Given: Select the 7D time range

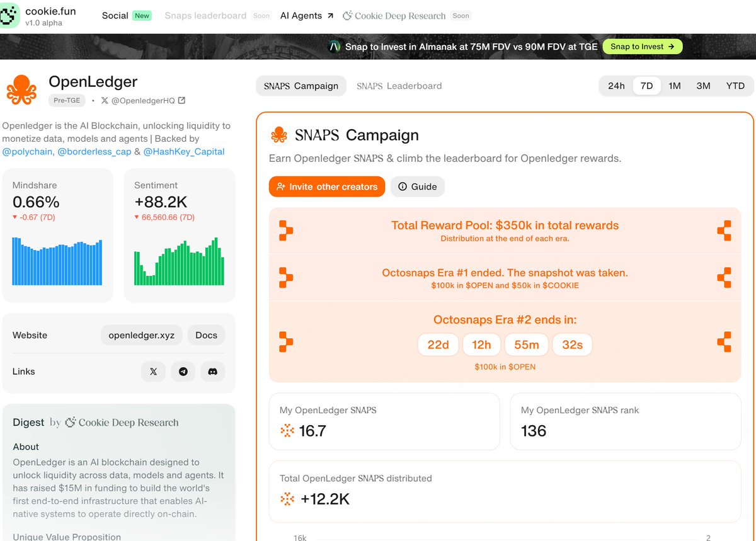Looking at the screenshot, I should [x=646, y=86].
